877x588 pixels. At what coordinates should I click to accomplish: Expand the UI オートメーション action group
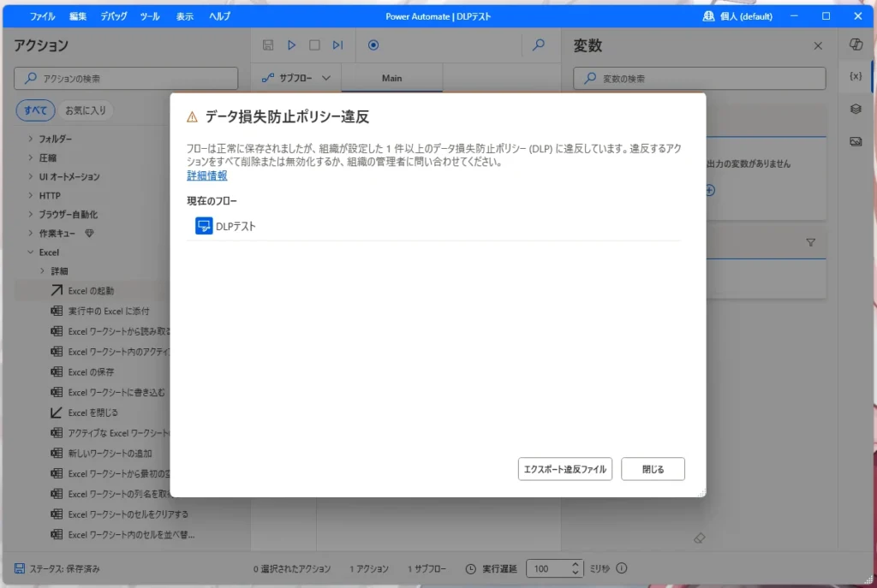31,176
